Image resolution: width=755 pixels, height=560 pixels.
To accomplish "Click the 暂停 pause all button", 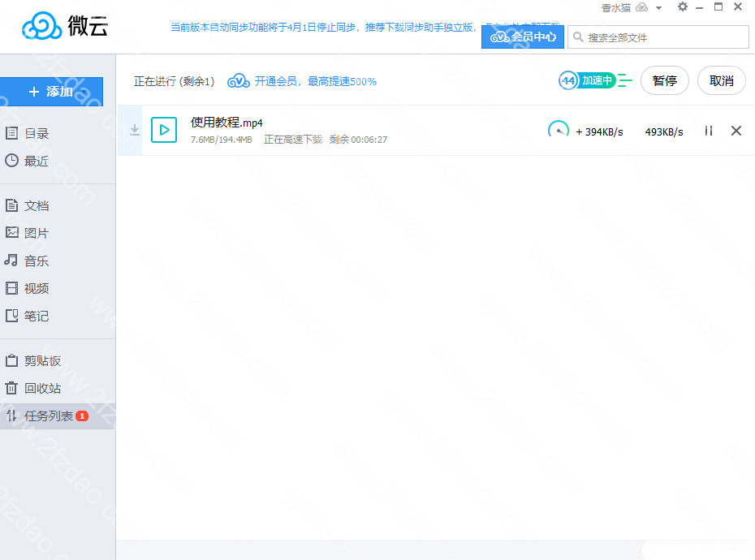I will [x=664, y=80].
